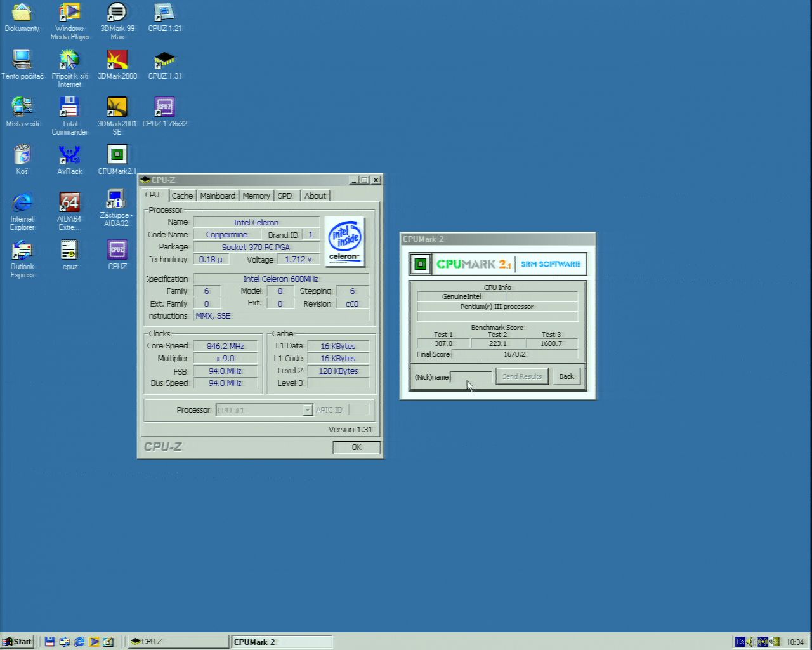Switch to the CPU tab in CPU-Z

153,195
